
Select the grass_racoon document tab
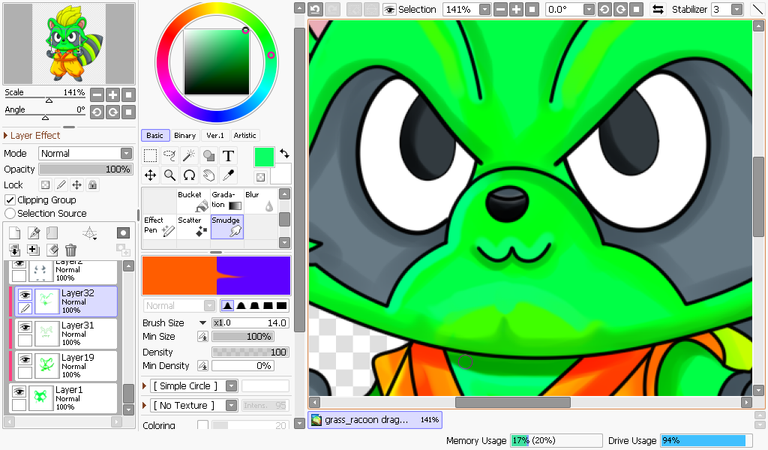pyautogui.click(x=375, y=420)
